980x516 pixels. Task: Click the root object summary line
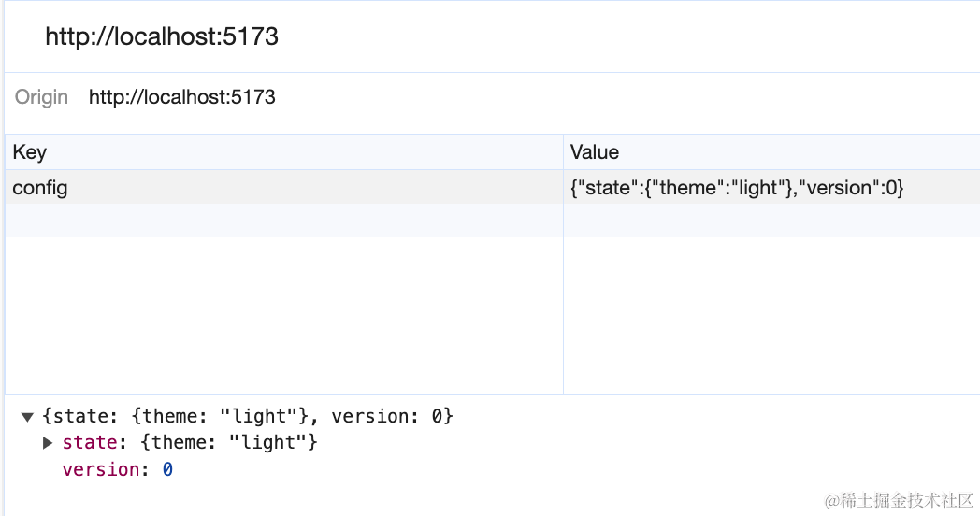[x=248, y=417]
